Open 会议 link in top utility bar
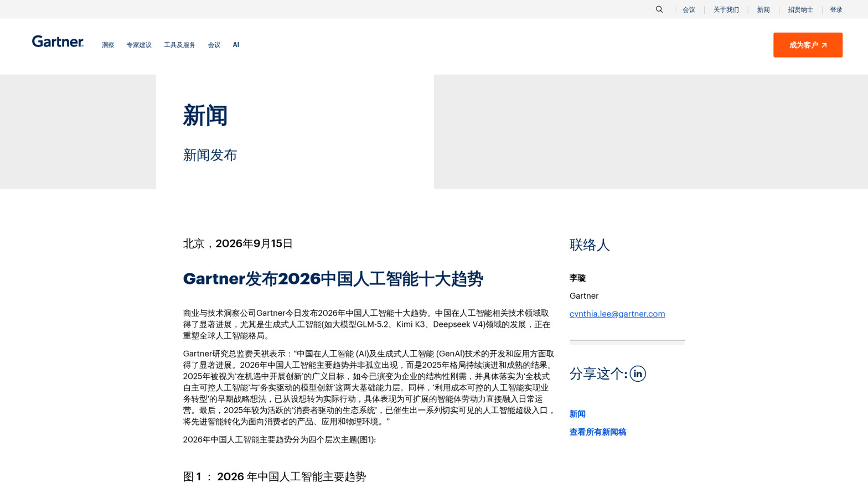The height and width of the screenshot is (488, 868). (689, 9)
